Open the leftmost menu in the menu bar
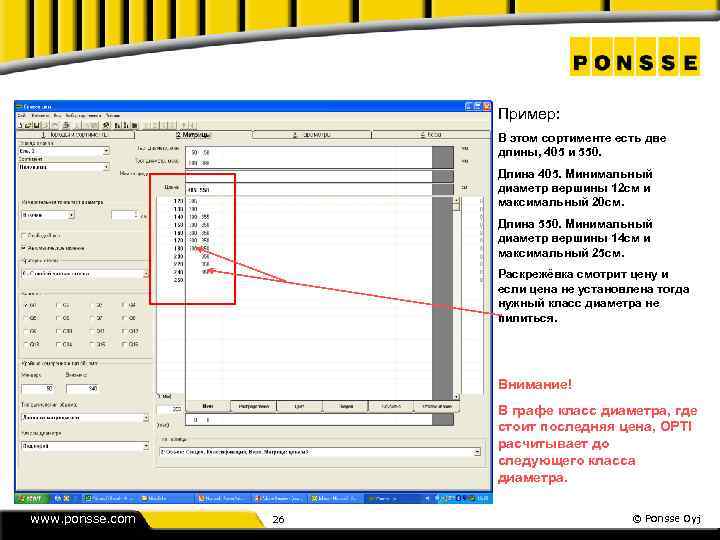The image size is (720, 540). click(21, 116)
